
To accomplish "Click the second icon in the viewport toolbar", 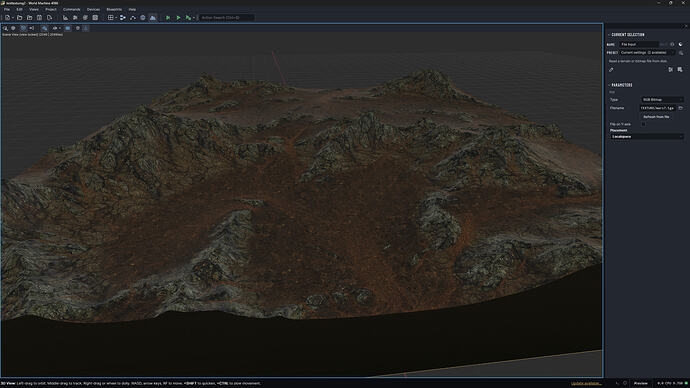I will coord(13,28).
